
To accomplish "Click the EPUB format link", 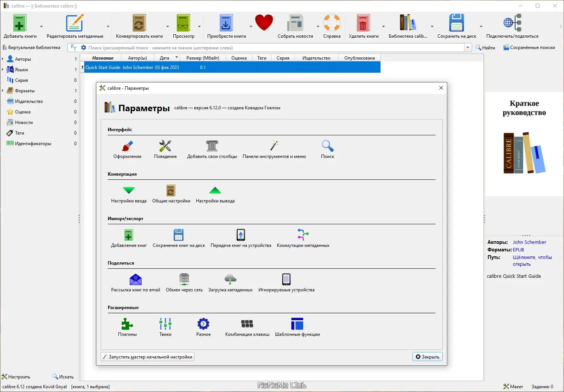I will (518, 250).
